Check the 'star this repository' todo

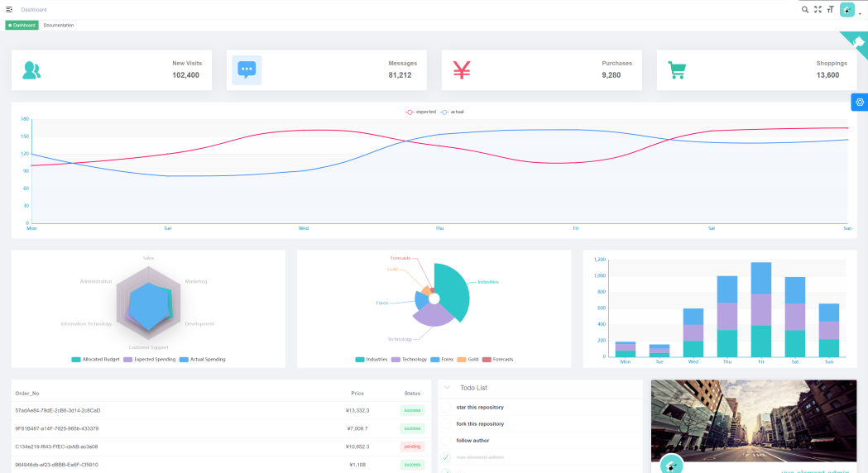[x=447, y=408]
